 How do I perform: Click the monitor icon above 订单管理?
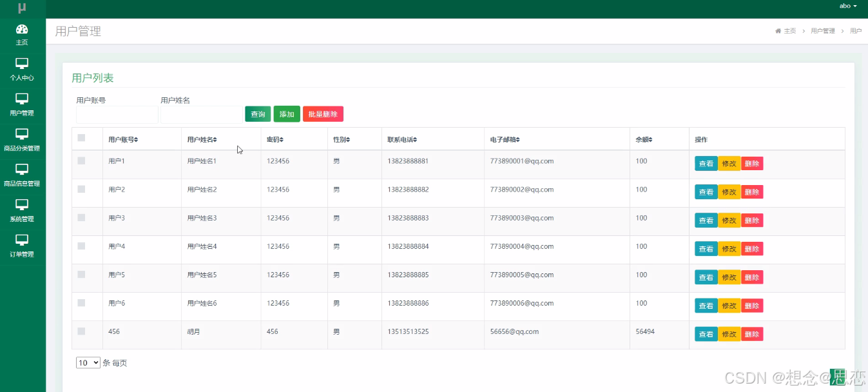coord(22,240)
